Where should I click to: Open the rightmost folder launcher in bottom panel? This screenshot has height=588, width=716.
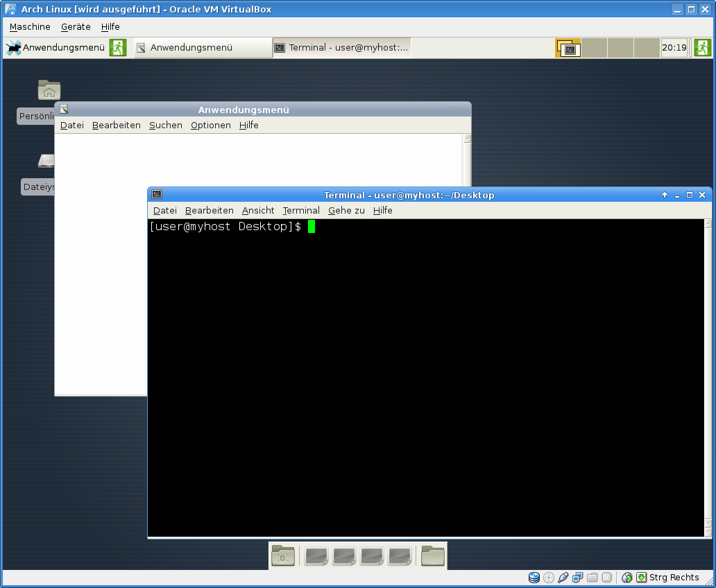pyautogui.click(x=432, y=556)
